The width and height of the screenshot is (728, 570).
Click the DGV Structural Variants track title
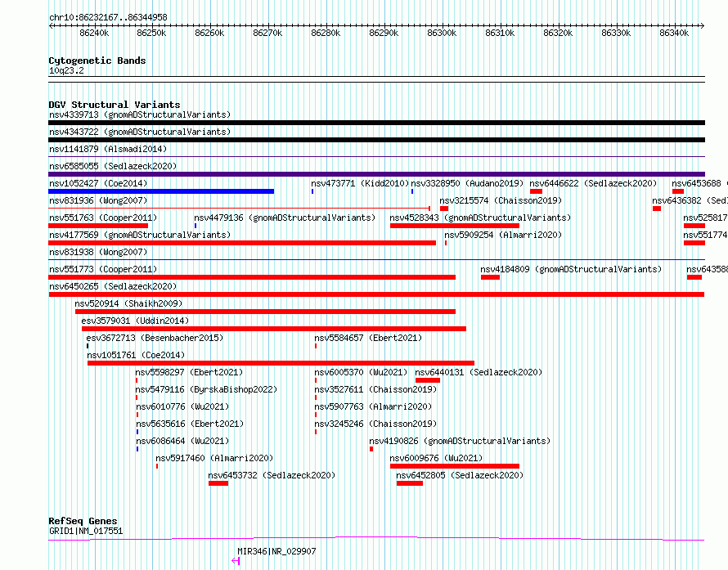point(115,105)
